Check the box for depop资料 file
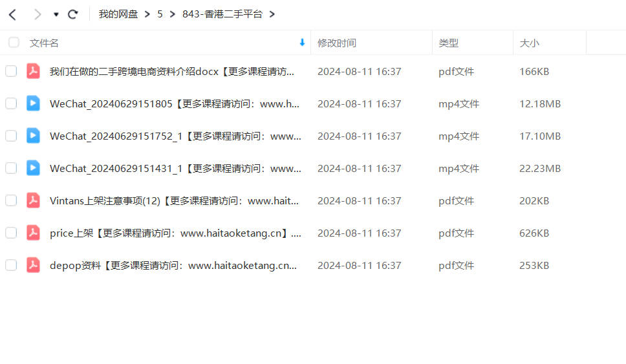Screen dimensions: 626x364 [x=11, y=266]
